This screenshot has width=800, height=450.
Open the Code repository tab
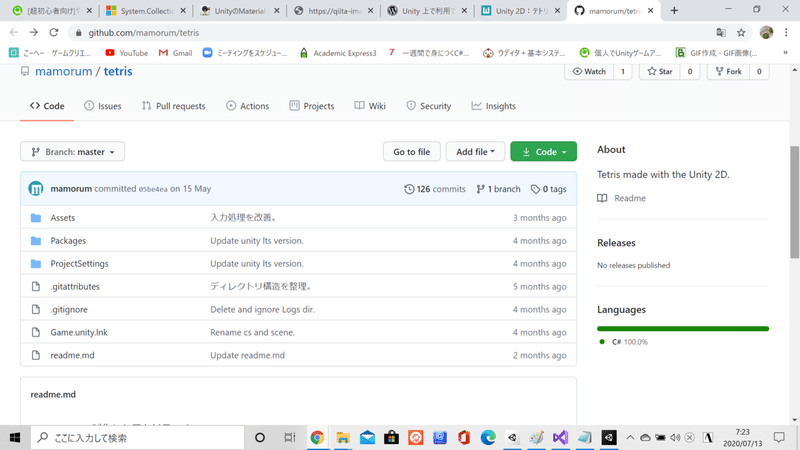click(x=47, y=106)
